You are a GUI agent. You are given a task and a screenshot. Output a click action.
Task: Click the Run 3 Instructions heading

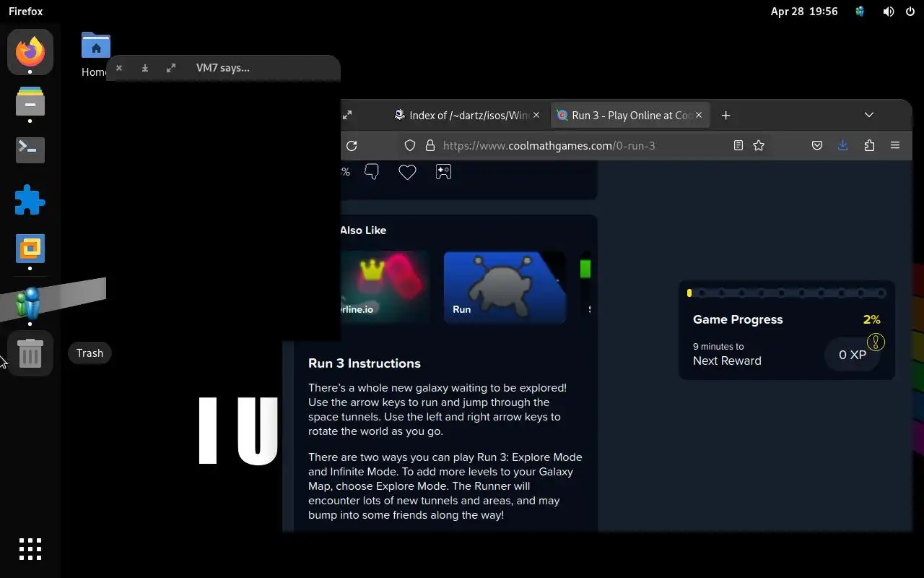(x=365, y=363)
